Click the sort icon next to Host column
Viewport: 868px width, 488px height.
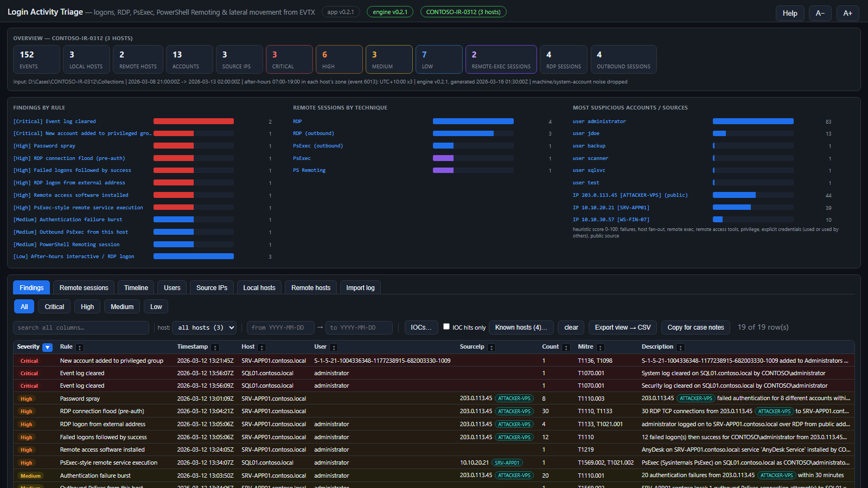262,348
